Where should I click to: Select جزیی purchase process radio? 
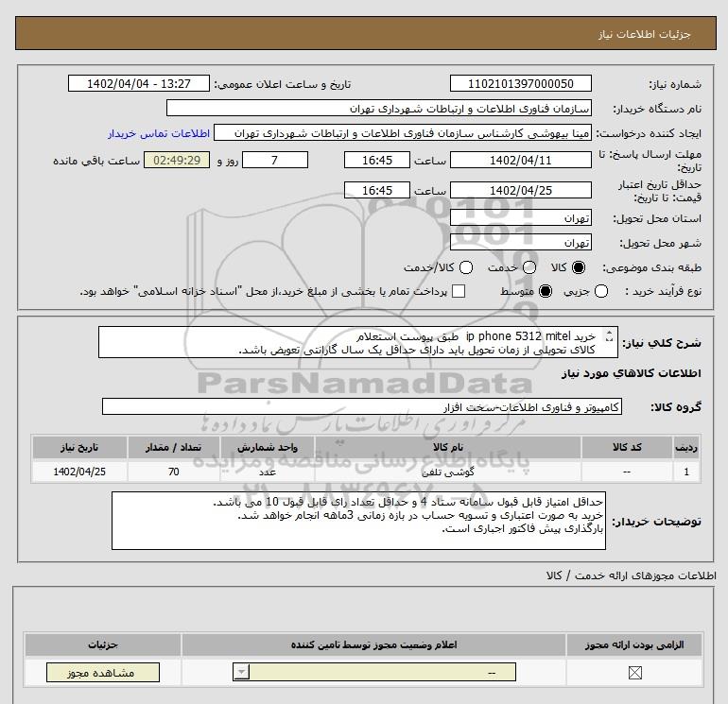[601, 291]
